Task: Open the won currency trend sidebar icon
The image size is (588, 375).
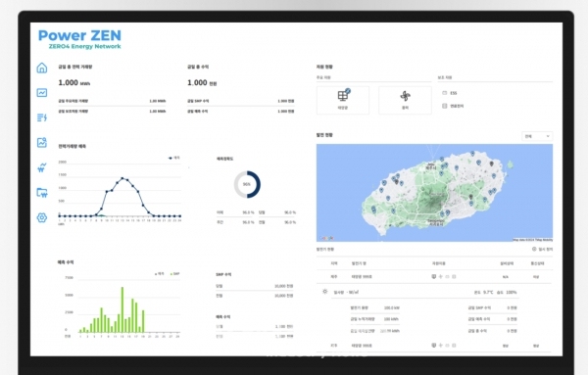Action: pos(42,167)
